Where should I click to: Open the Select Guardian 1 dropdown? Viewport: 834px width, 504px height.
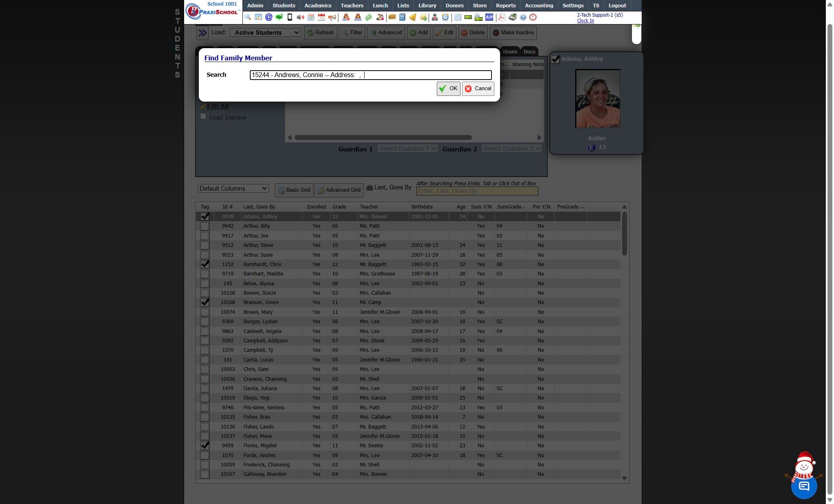tap(407, 149)
